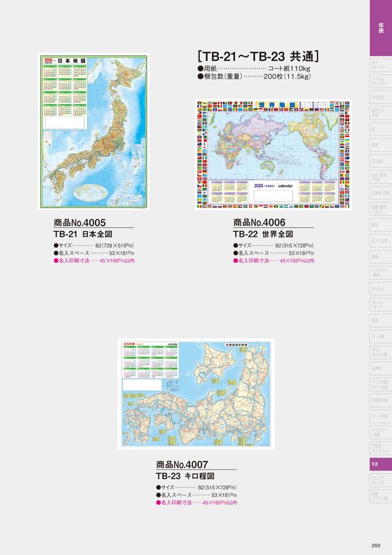The width and height of the screenshot is (392, 555).
Task: Click the blank name space on Japan map
Action: (65, 123)
